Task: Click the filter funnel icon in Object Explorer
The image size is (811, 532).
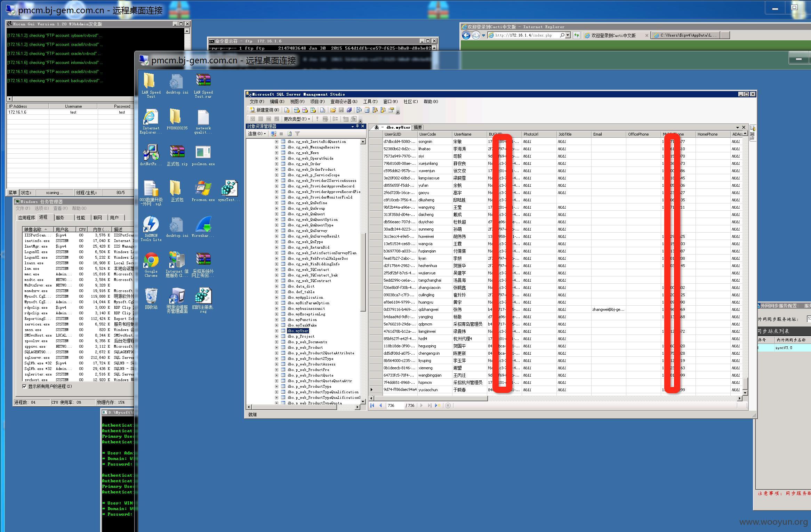Action: coord(297,134)
